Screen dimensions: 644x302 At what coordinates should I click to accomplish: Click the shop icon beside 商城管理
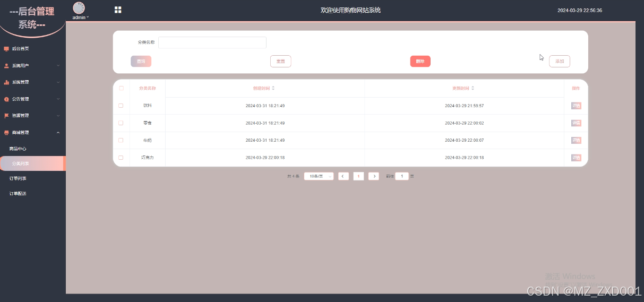click(x=6, y=133)
